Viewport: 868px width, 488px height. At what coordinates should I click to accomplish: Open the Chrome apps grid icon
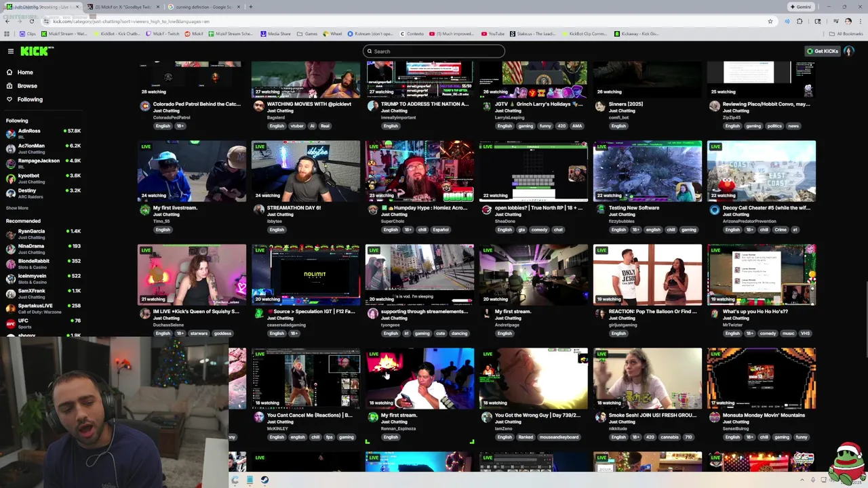7,34
